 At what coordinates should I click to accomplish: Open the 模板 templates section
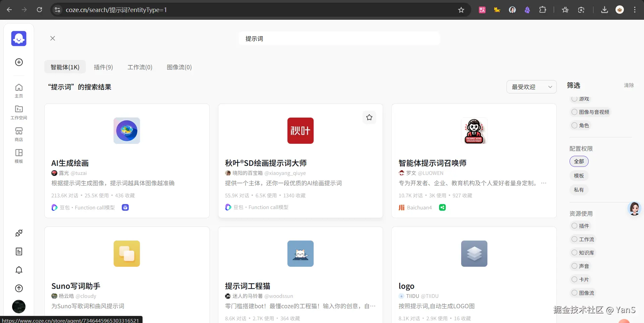(x=19, y=156)
